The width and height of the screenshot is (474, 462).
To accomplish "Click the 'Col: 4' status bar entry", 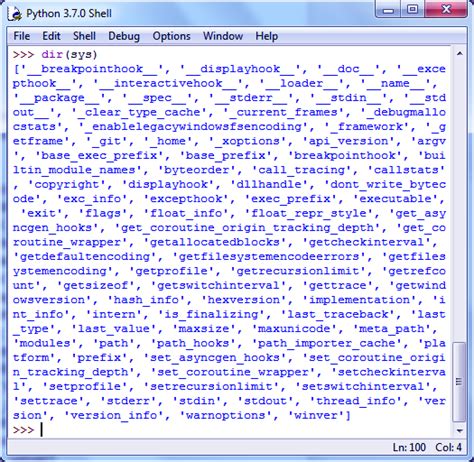I will click(x=448, y=447).
